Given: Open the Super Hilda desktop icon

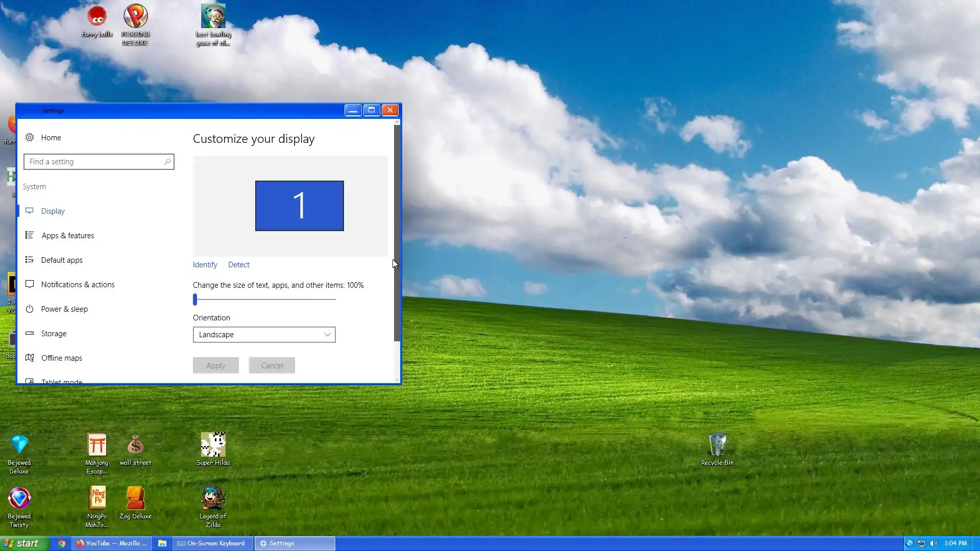Looking at the screenshot, I should (213, 445).
